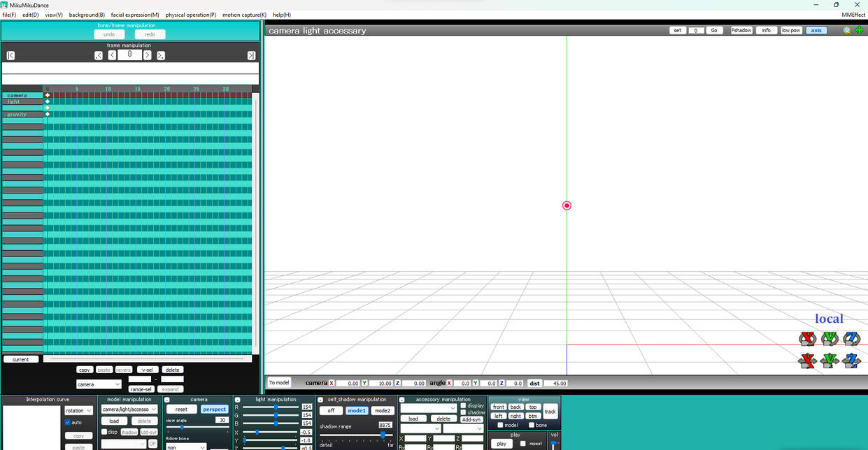868x450 pixels.
Task: Click the camera reset button
Action: 181,409
